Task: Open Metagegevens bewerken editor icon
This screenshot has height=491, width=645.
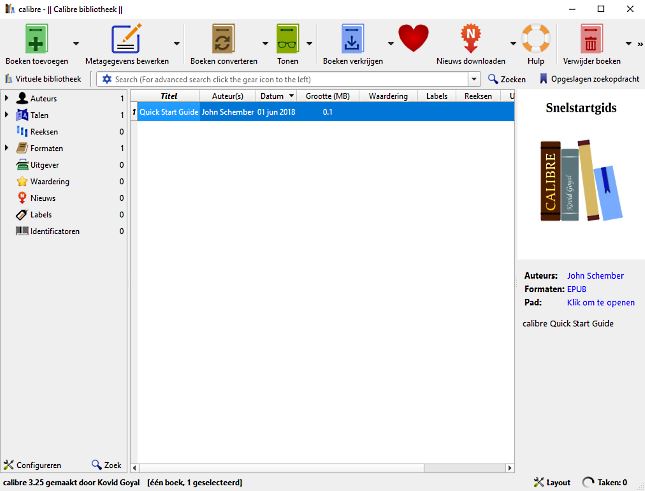Action: (x=127, y=39)
